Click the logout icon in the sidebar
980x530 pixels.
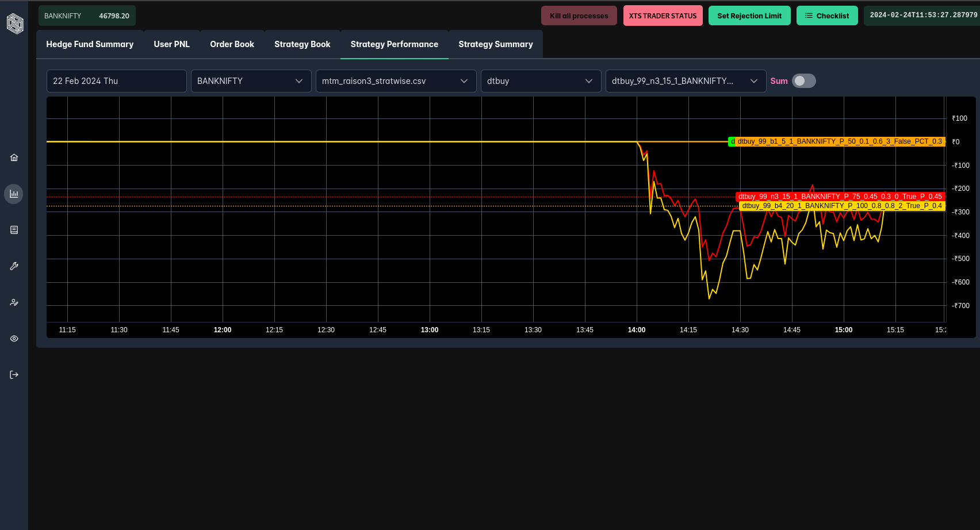(x=14, y=375)
